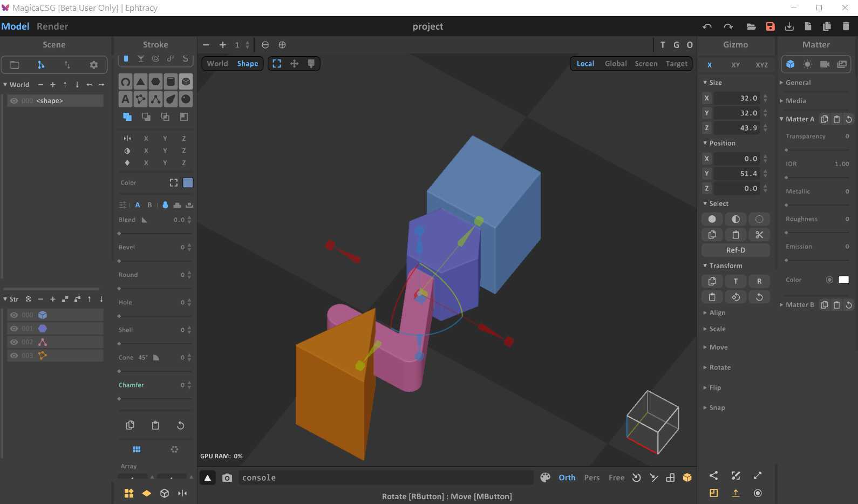Image resolution: width=858 pixels, height=504 pixels.
Task: Choose the text 'A' stroke tool
Action: click(125, 99)
